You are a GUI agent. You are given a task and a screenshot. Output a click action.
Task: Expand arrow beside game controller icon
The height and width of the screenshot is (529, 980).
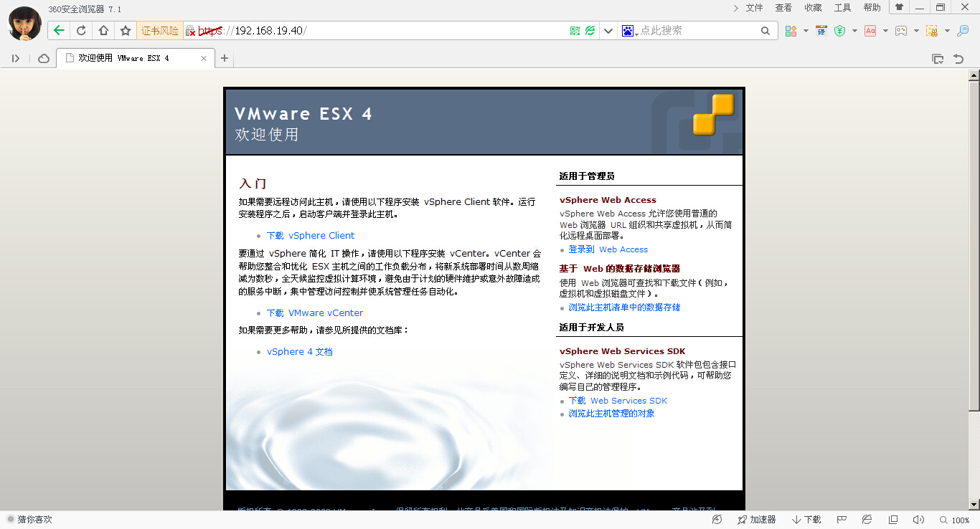coord(916,31)
